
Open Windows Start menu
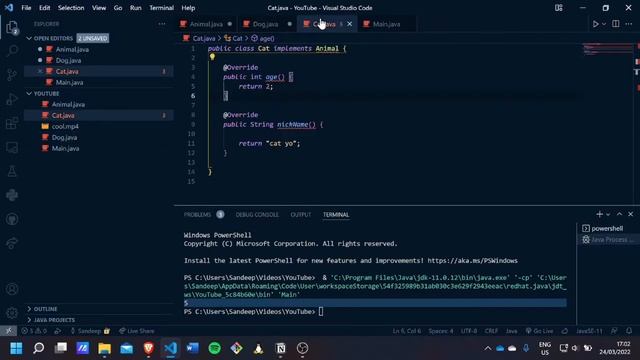point(16,348)
